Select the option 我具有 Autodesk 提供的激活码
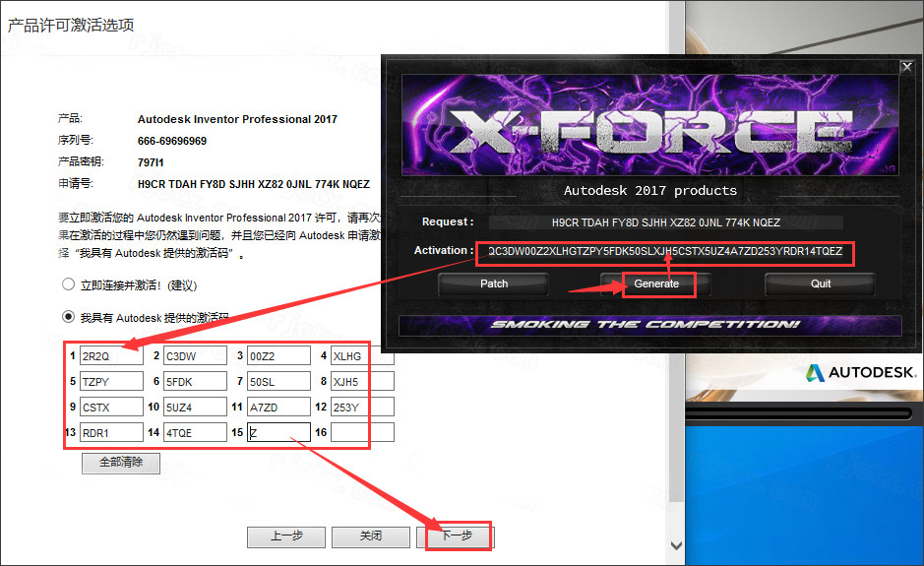This screenshot has width=924, height=566. click(68, 317)
